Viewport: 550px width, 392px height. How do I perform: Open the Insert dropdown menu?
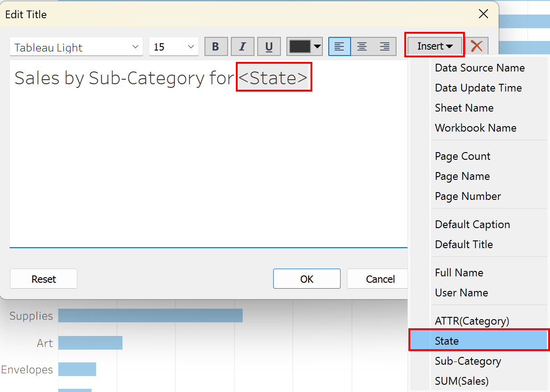(435, 46)
